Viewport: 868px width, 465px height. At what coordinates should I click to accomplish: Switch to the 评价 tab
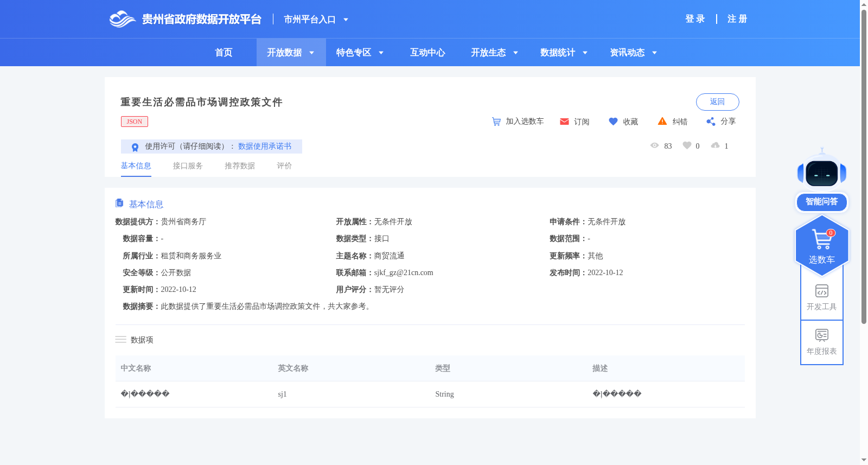coord(284,166)
